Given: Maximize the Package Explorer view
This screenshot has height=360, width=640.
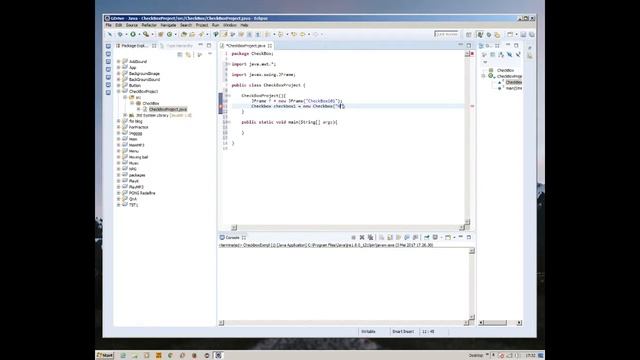Looking at the screenshot, I should (209, 45).
